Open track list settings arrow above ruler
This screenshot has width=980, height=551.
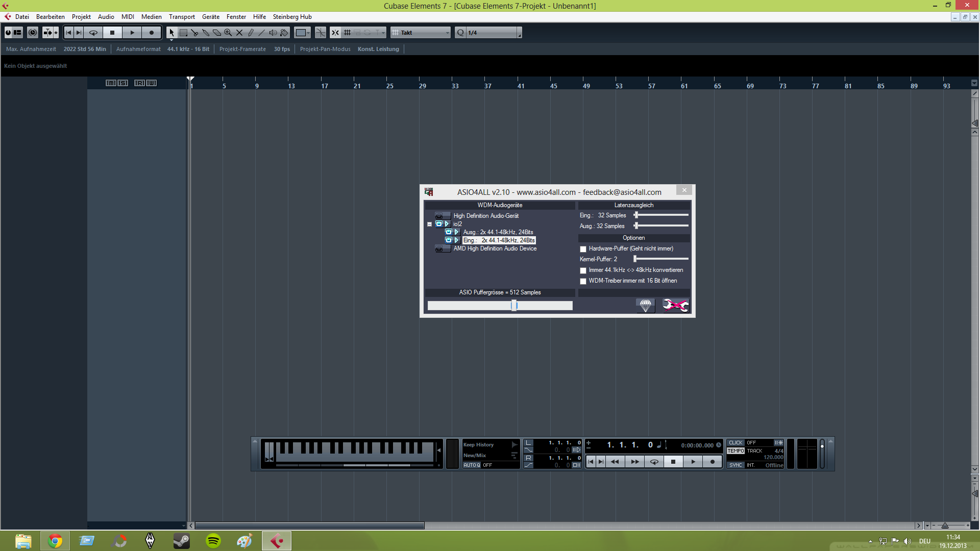point(974,83)
